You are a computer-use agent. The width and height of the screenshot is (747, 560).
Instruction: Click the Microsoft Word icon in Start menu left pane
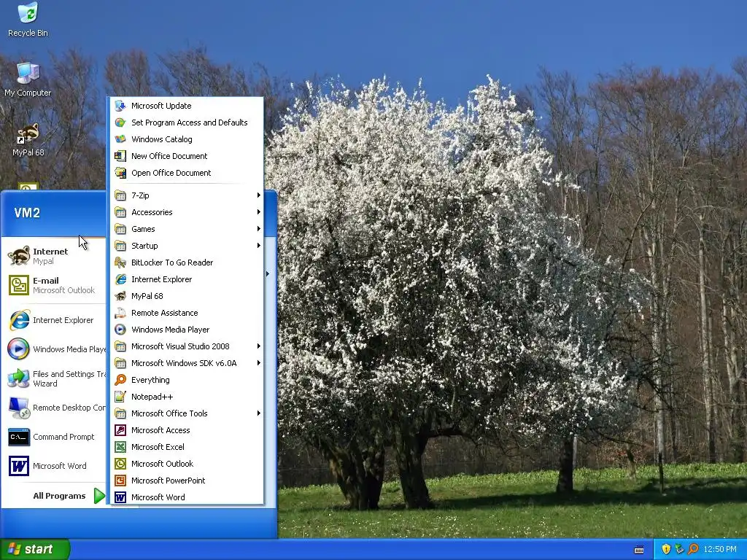(19, 466)
